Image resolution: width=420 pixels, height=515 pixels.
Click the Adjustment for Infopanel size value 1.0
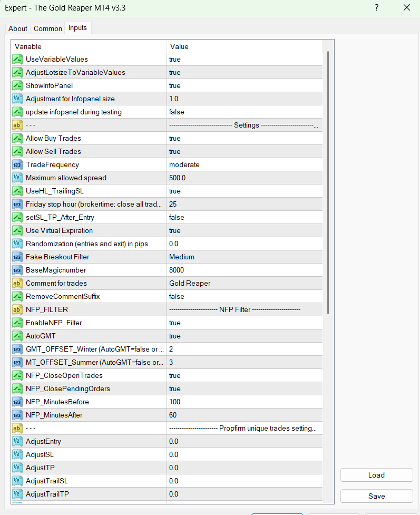click(x=174, y=99)
